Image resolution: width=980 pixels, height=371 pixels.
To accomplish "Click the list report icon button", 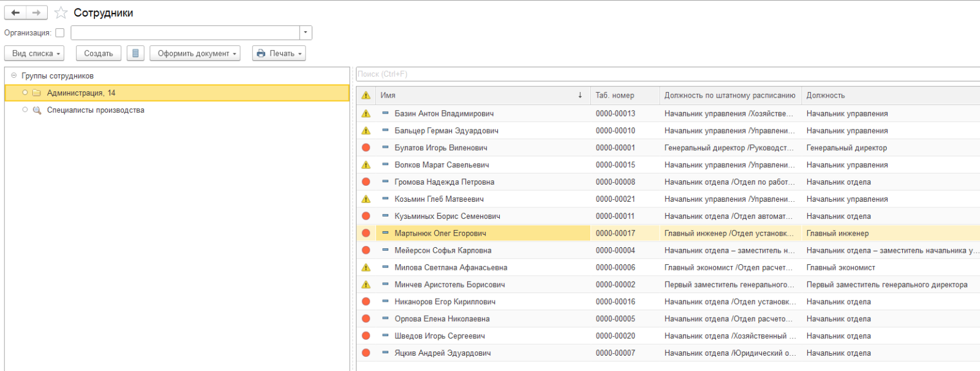I will (135, 53).
